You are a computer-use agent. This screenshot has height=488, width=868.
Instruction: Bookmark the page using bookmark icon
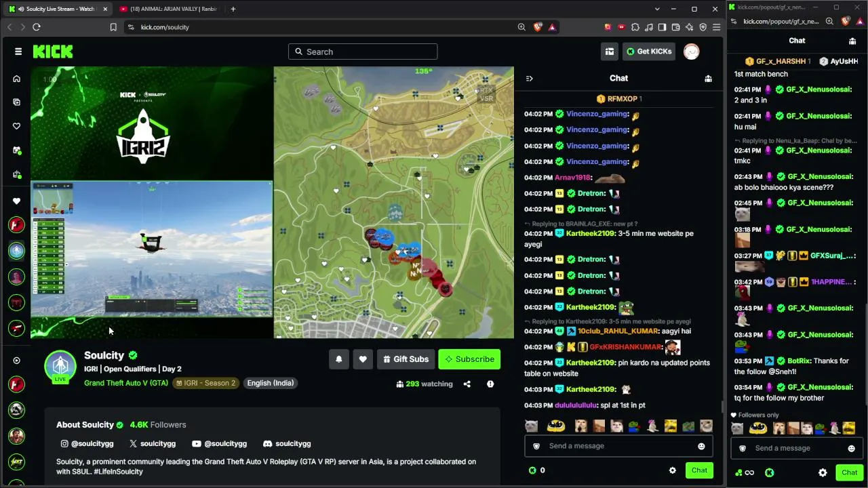[113, 27]
